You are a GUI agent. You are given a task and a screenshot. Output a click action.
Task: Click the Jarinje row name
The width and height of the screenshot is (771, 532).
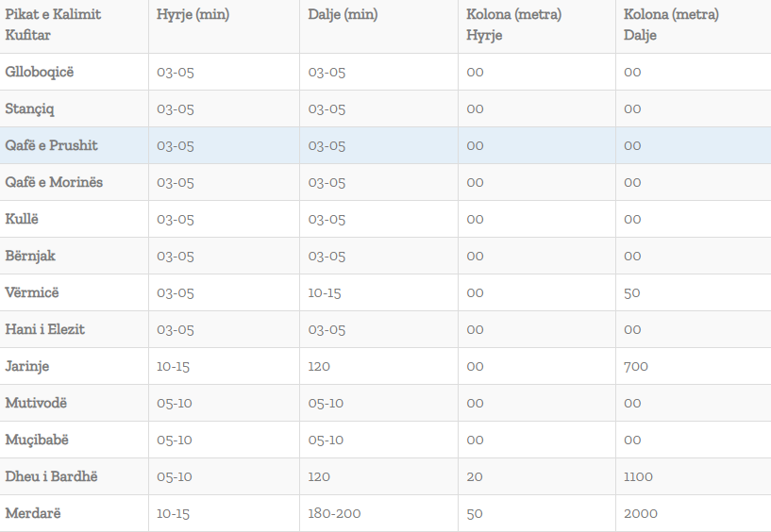pos(27,366)
